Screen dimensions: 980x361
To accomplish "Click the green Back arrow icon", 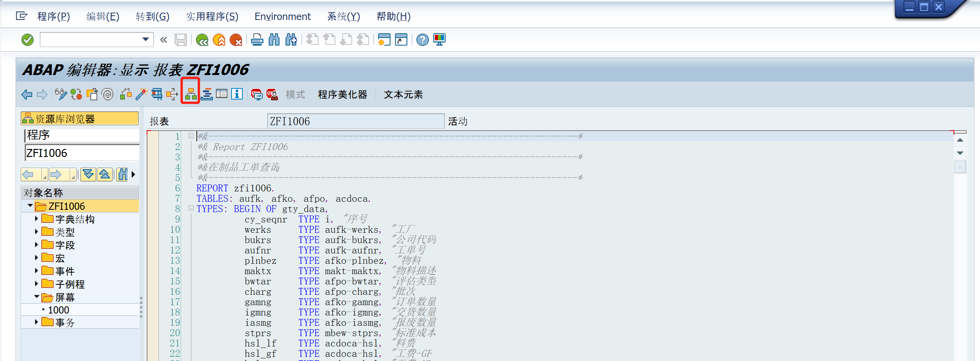I will pyautogui.click(x=202, y=39).
